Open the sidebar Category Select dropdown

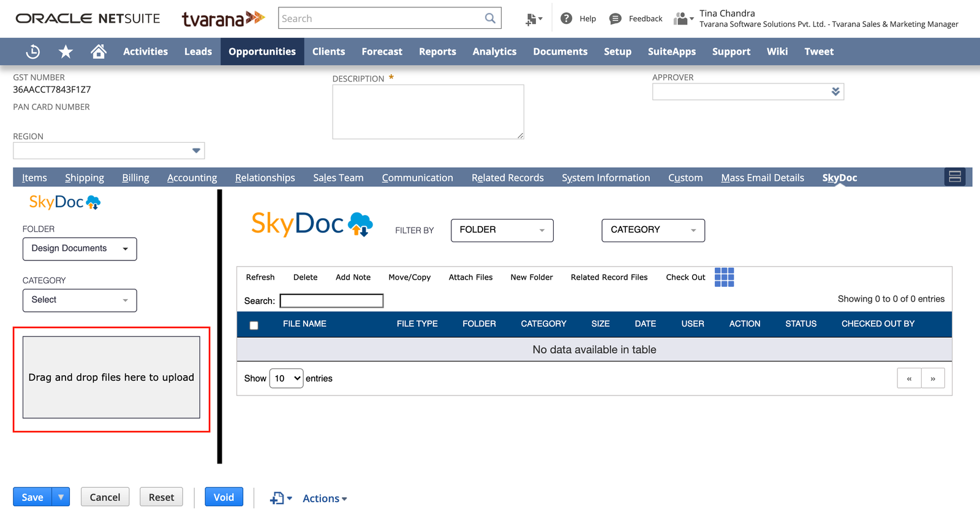click(x=80, y=300)
